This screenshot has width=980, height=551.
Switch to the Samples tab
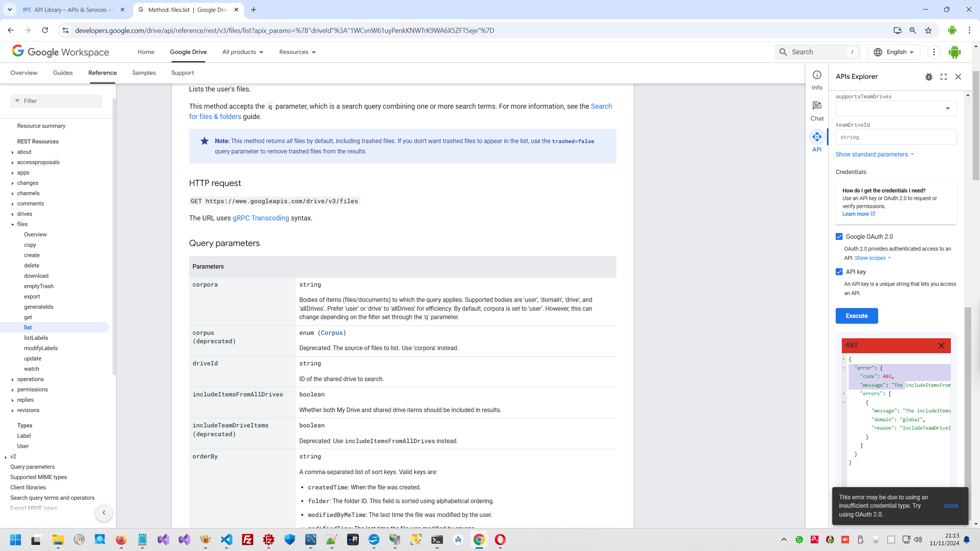144,73
